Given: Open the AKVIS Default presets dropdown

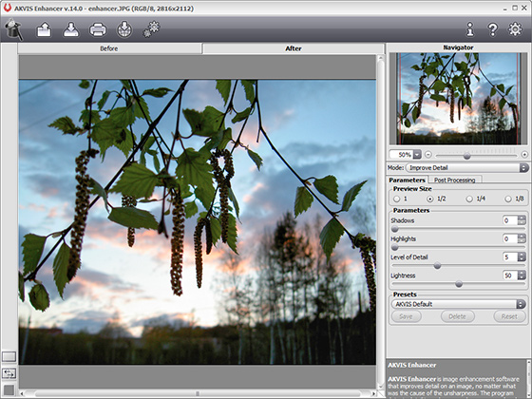Looking at the screenshot, I should 459,304.
